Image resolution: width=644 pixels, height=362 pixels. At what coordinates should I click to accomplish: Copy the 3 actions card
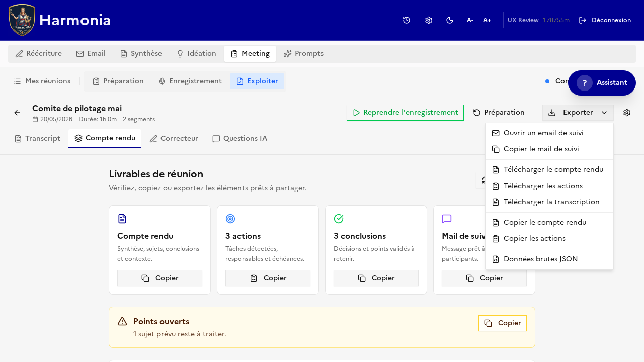click(268, 278)
